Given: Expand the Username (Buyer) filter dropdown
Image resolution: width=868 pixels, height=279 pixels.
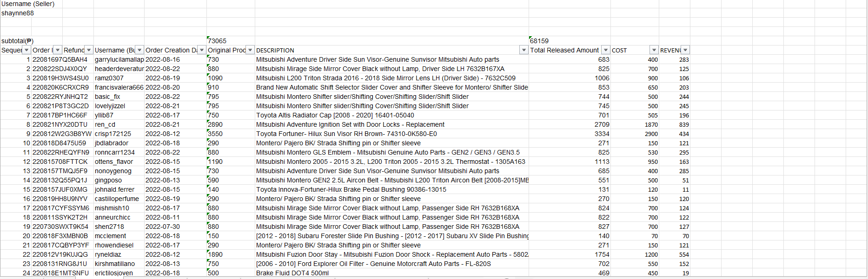Looking at the screenshot, I should (x=139, y=50).
